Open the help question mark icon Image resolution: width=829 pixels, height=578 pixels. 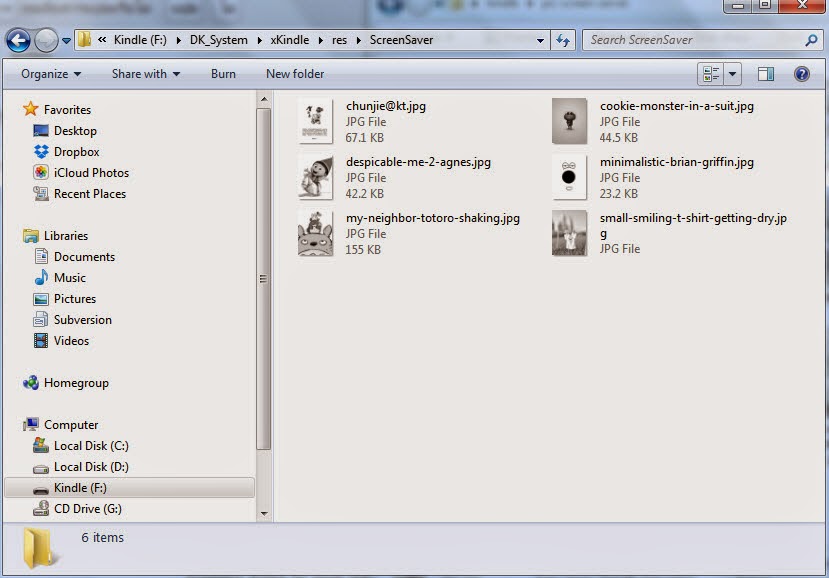tap(801, 74)
